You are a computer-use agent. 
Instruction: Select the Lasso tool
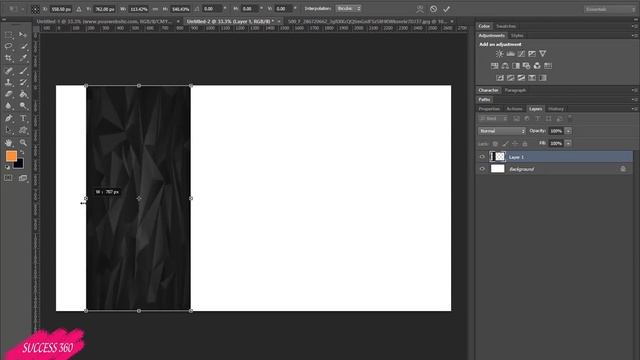9,47
